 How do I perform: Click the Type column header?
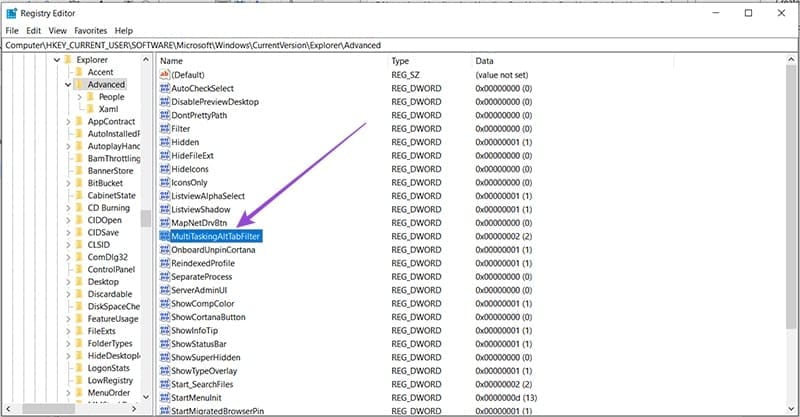coord(430,61)
